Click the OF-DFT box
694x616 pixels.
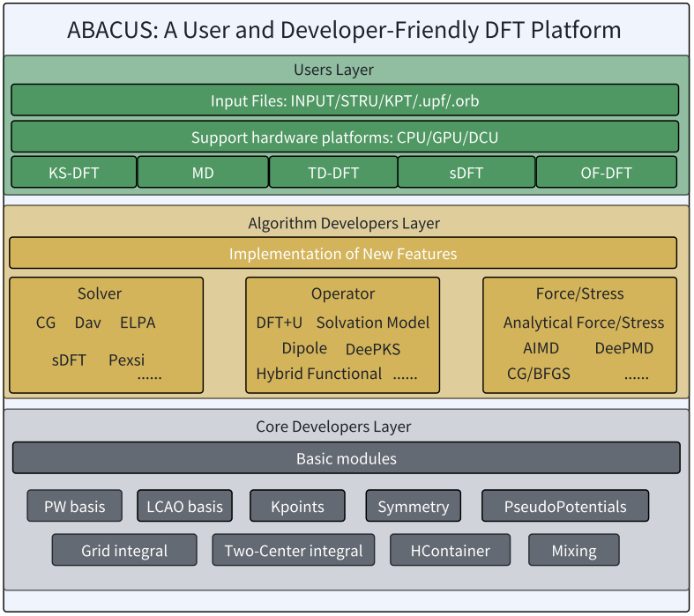point(607,172)
